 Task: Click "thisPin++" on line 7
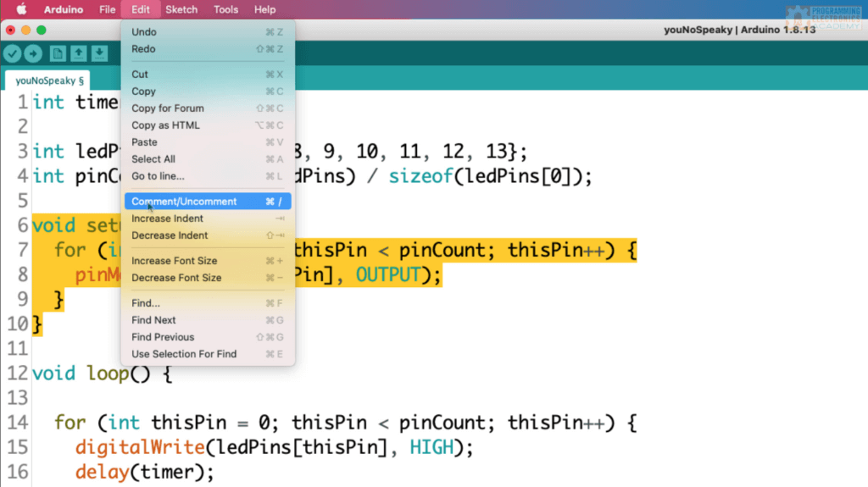[556, 250]
